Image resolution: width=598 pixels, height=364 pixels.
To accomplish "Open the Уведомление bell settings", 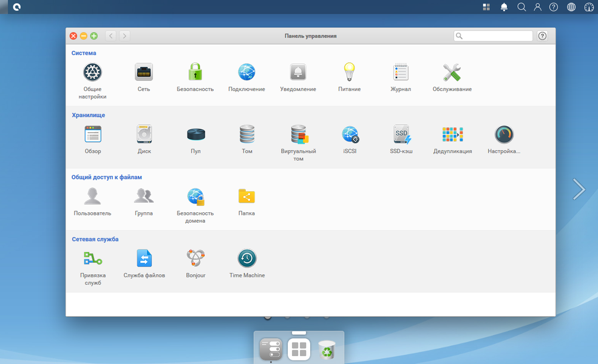I will coord(298,72).
